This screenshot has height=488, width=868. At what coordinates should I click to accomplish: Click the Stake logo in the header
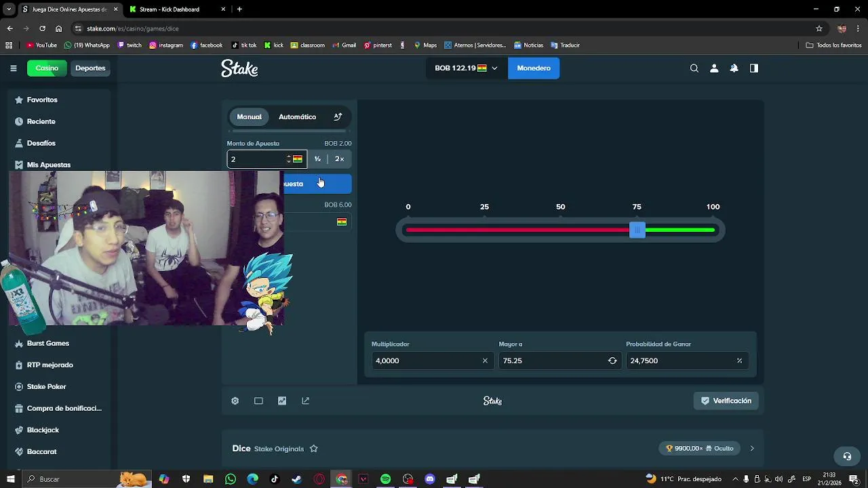click(239, 68)
